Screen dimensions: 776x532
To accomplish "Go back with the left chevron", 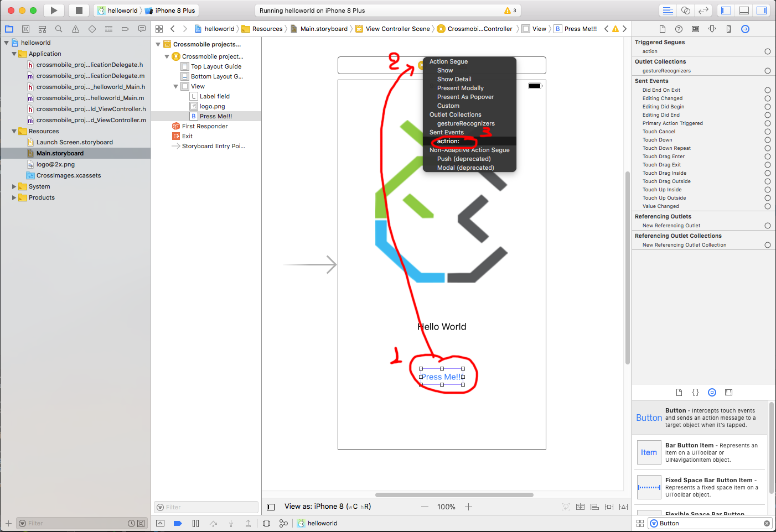I will [x=173, y=29].
